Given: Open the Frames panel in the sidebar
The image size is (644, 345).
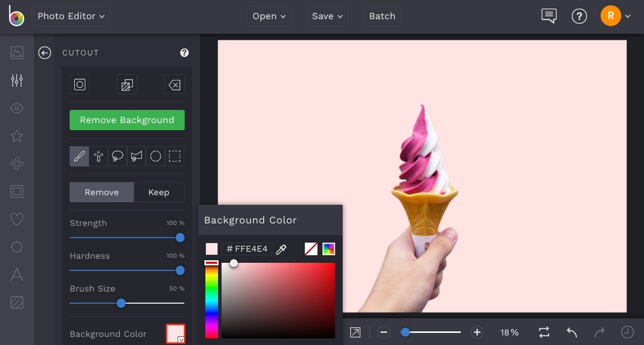Looking at the screenshot, I should 17,191.
